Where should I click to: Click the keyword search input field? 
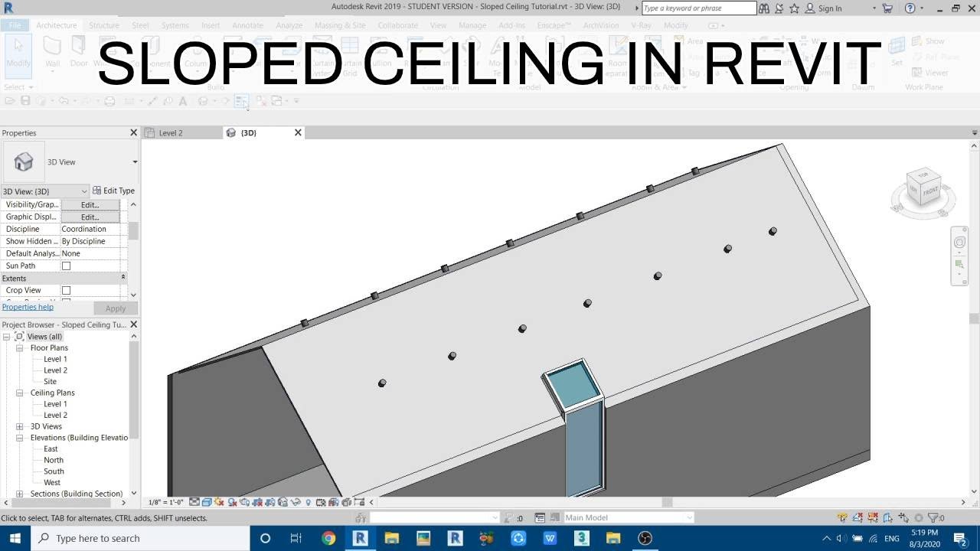[x=698, y=8]
